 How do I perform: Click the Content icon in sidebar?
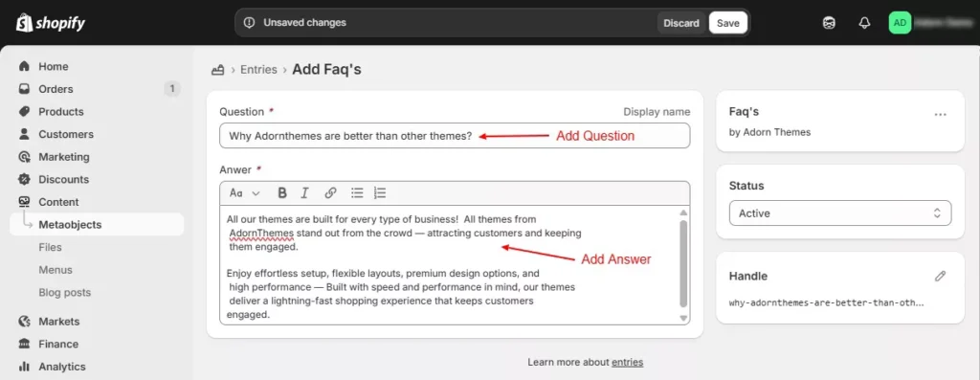click(24, 202)
